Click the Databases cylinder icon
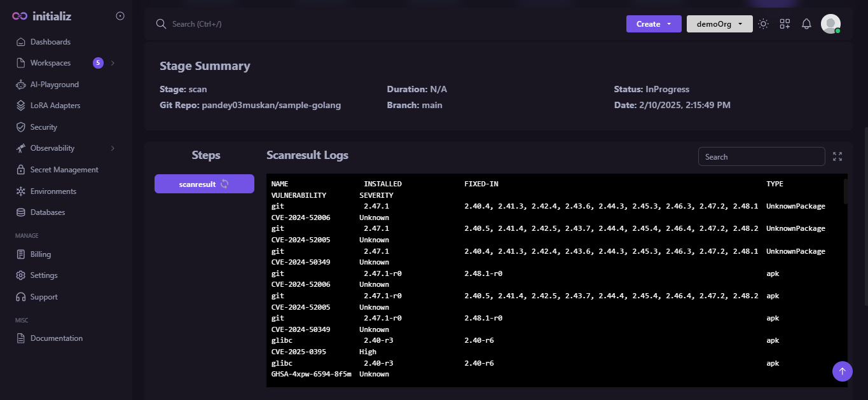 pos(20,212)
